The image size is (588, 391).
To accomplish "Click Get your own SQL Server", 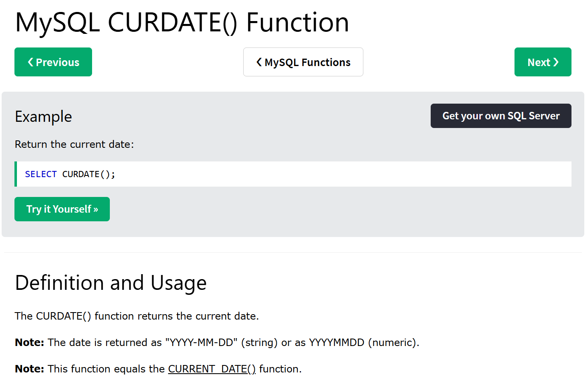I will click(501, 116).
